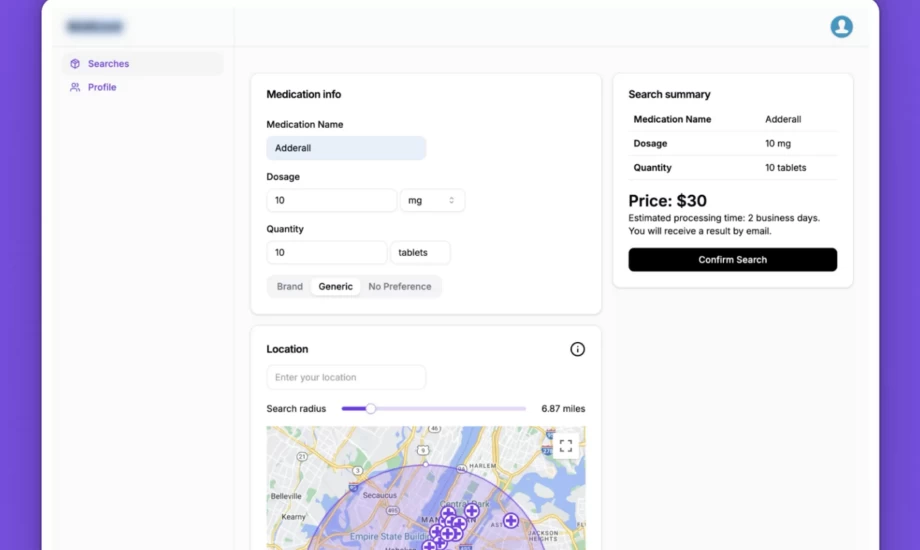Click the Belleville label on the map
Image resolution: width=920 pixels, height=550 pixels.
(x=286, y=496)
